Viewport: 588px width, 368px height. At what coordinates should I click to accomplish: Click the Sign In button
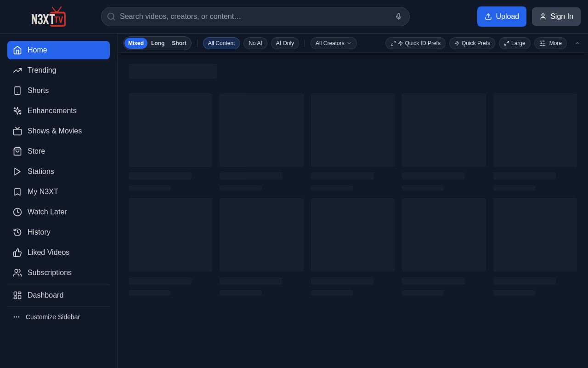556,17
